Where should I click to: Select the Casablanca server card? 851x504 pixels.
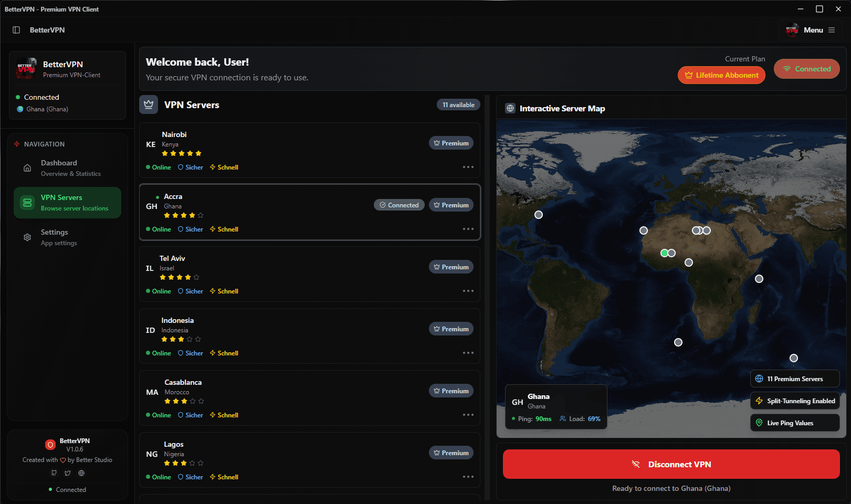(310, 398)
